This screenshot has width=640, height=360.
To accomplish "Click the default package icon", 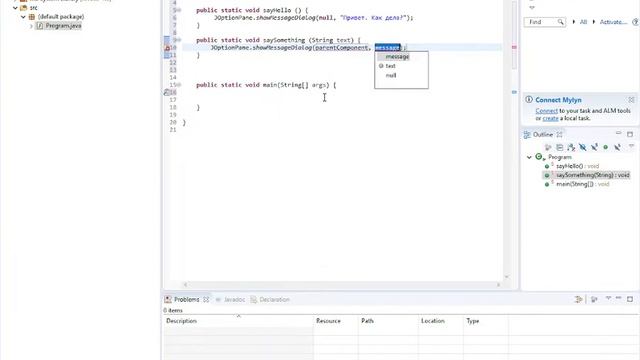I will click(32, 17).
